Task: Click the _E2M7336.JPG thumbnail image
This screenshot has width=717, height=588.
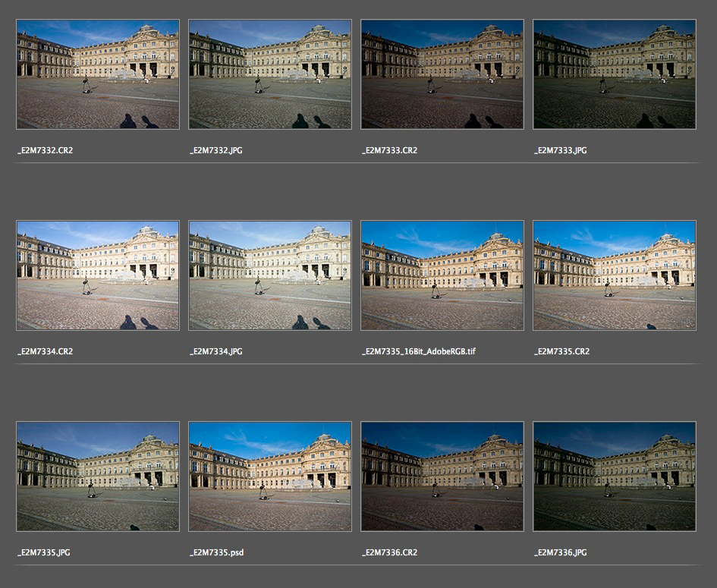Action: pyautogui.click(x=615, y=476)
